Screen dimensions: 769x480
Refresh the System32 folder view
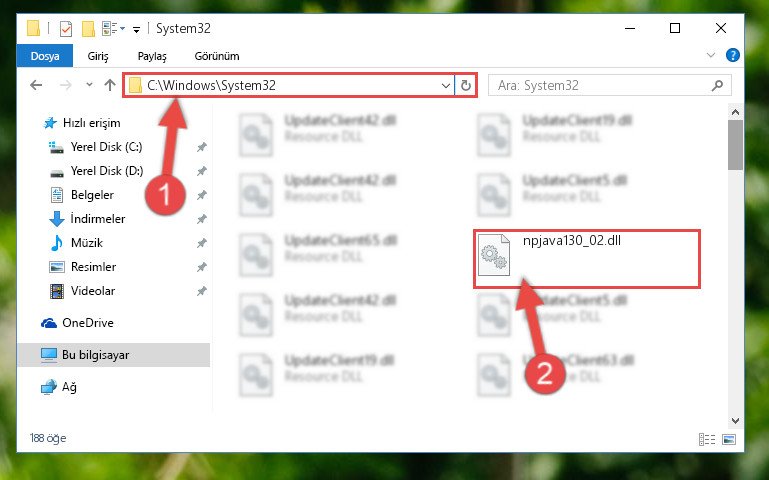tap(465, 86)
